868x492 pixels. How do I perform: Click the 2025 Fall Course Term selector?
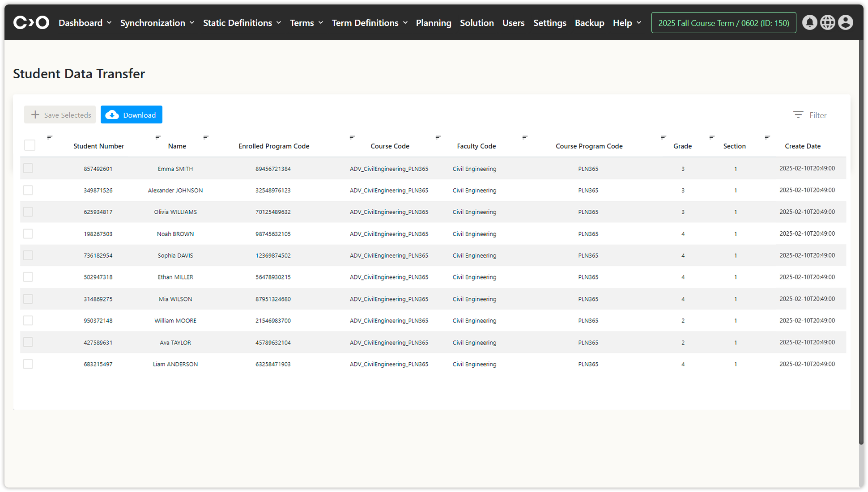point(723,23)
